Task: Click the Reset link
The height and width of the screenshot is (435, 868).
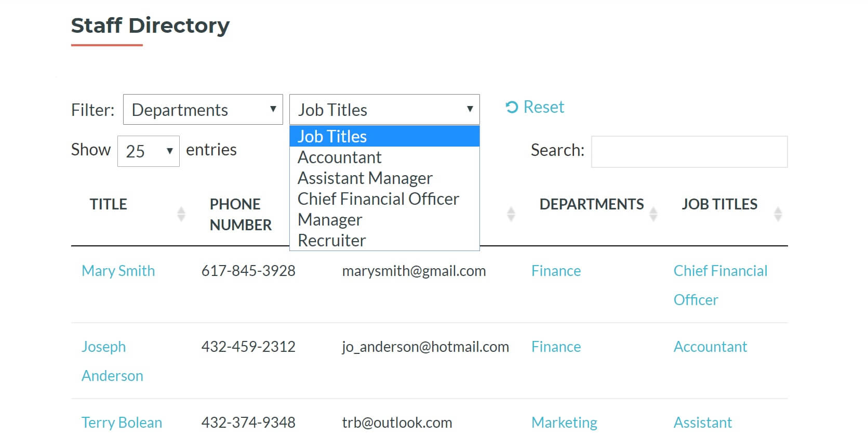Action: coord(543,107)
